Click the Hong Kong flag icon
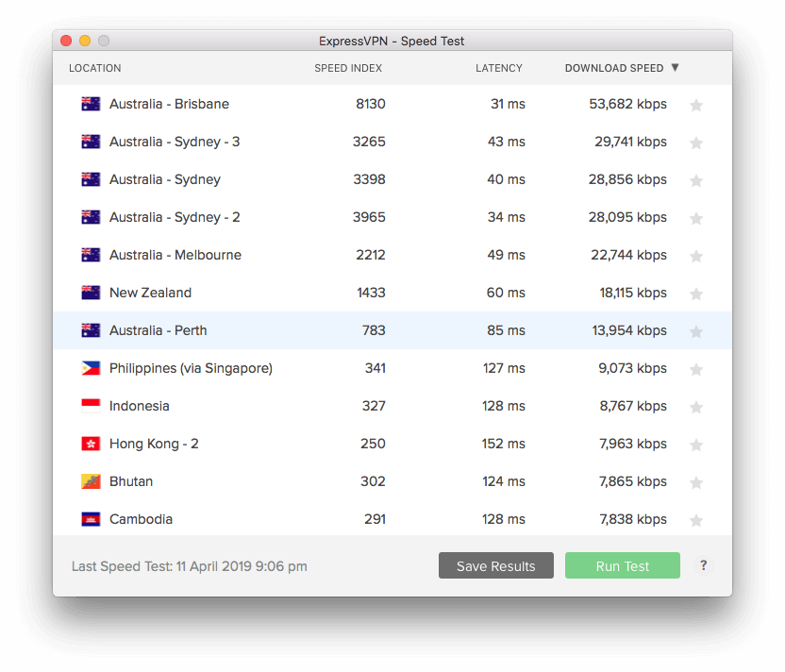Image resolution: width=785 pixels, height=672 pixels. pos(91,444)
